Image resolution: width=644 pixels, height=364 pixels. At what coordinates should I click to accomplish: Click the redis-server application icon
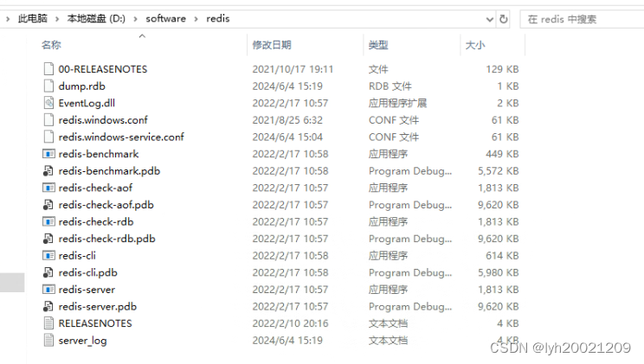point(48,290)
